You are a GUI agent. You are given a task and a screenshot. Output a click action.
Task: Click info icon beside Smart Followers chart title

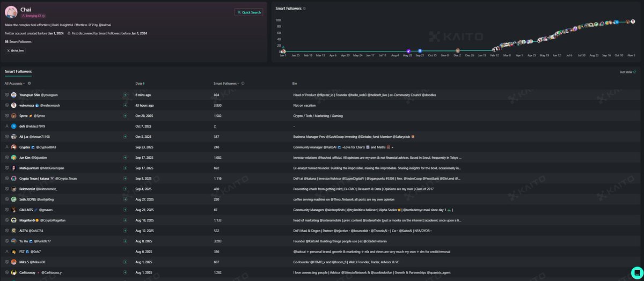coord(304,9)
